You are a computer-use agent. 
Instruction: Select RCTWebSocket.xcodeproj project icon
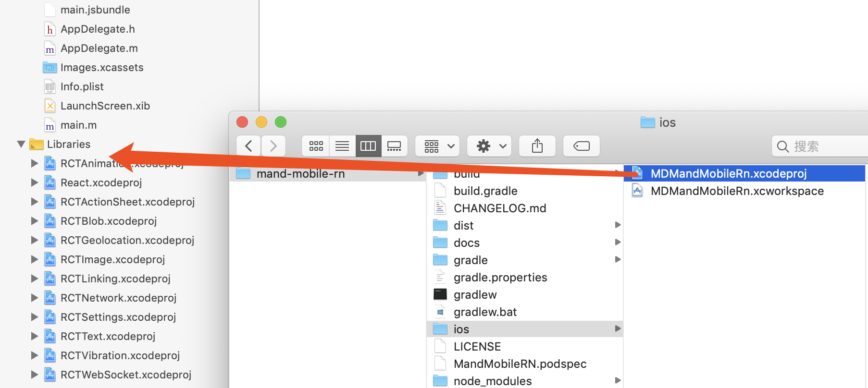[x=50, y=375]
